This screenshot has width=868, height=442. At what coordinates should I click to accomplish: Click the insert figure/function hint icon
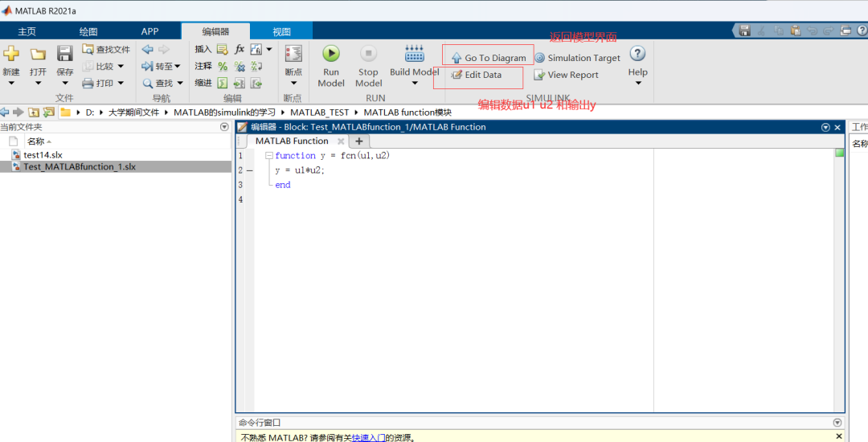click(256, 49)
